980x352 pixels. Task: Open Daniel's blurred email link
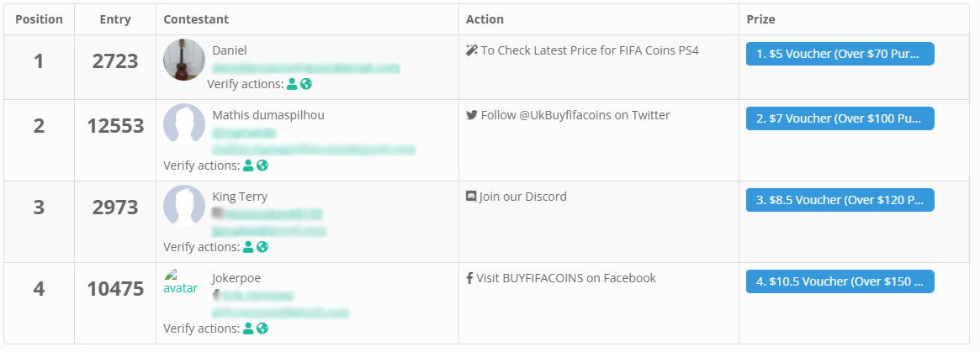(305, 67)
